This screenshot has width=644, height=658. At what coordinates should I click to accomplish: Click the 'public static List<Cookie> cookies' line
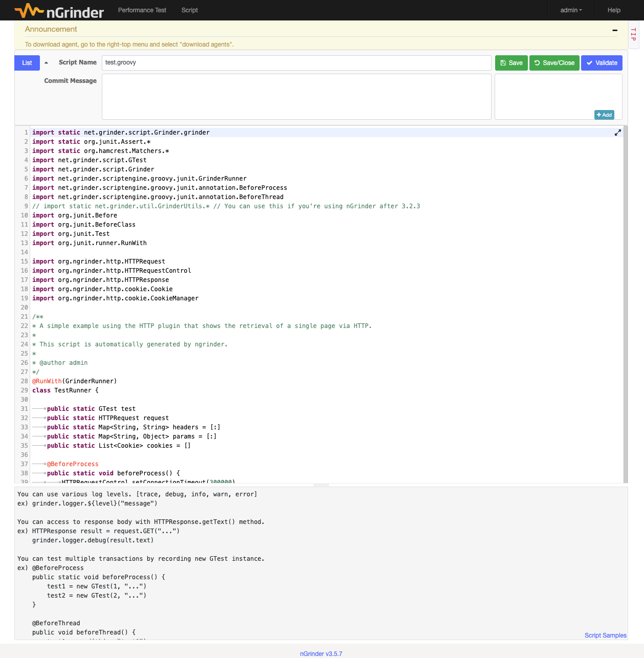click(119, 446)
